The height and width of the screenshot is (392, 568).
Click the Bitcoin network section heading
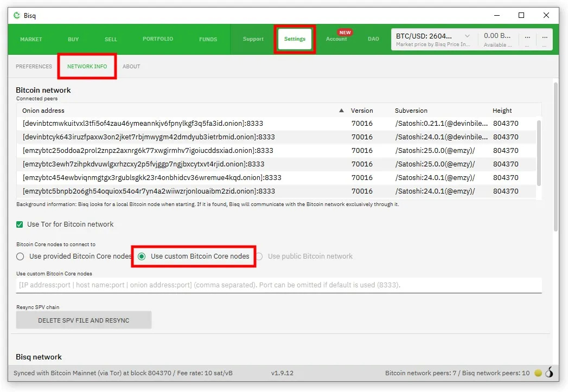(43, 90)
